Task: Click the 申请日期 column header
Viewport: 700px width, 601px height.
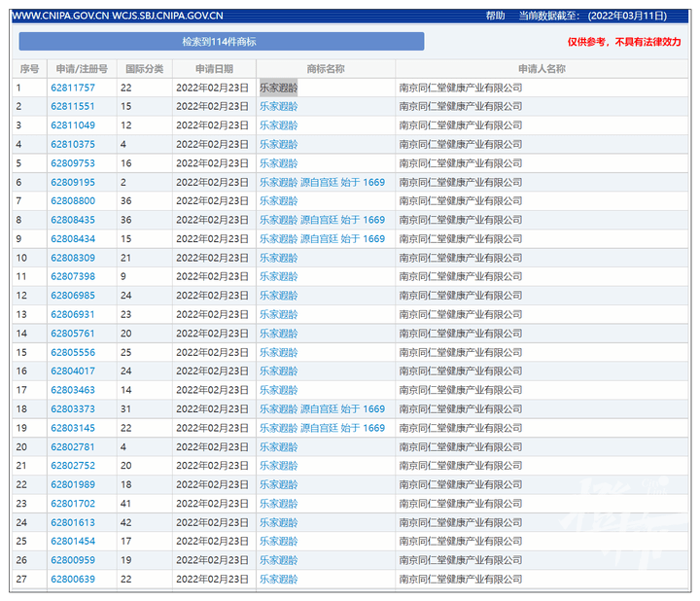Action: tap(214, 69)
